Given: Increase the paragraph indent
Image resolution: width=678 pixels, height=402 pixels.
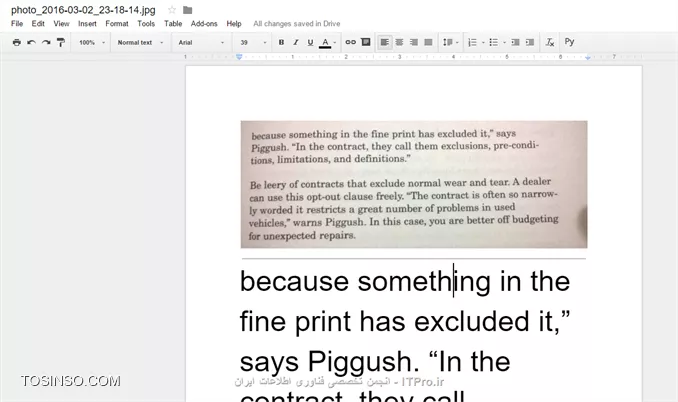Looking at the screenshot, I should pos(530,42).
